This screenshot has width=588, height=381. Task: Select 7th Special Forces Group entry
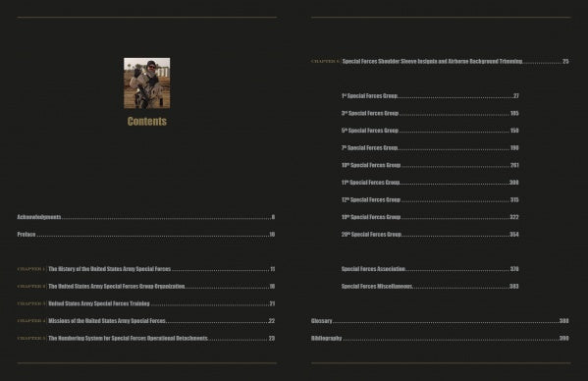(x=430, y=147)
